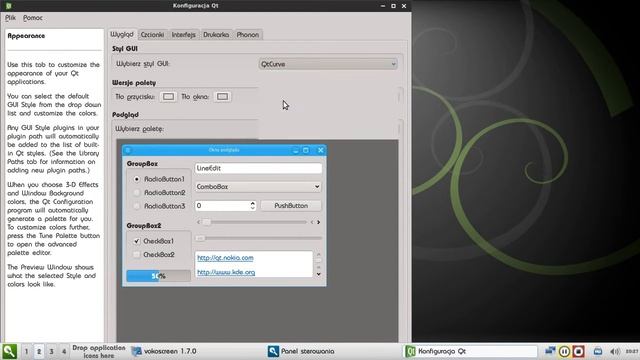Screen dimensions: 640x360
Task: Switch to workspace 4 in pager
Action: 64,351
